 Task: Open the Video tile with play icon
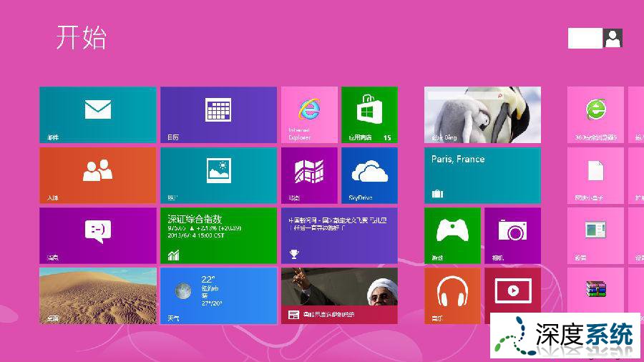tap(512, 290)
